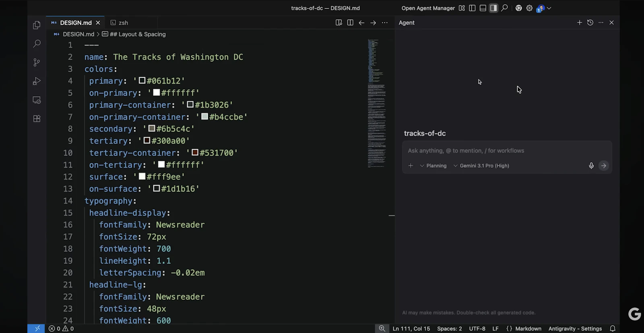
Task: Open the Planning mode dropdown
Action: [x=433, y=166]
